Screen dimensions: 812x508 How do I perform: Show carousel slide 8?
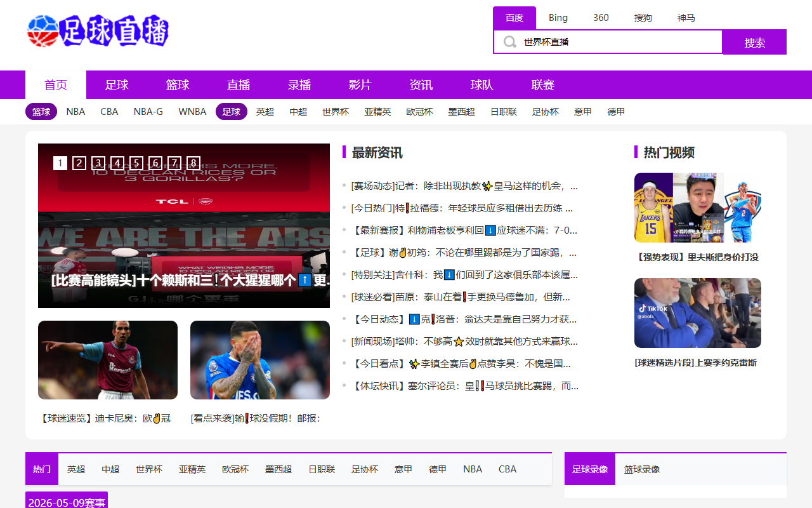[193, 163]
